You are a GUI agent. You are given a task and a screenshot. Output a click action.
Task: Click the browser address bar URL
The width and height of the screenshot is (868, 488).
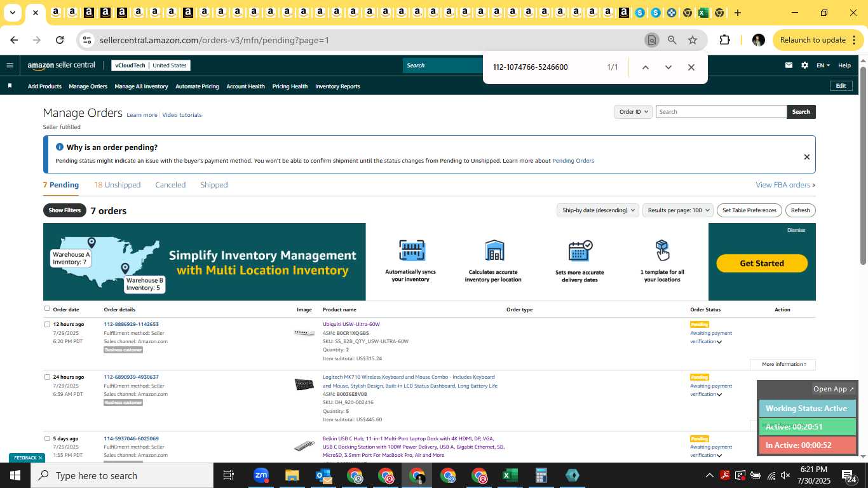point(214,40)
